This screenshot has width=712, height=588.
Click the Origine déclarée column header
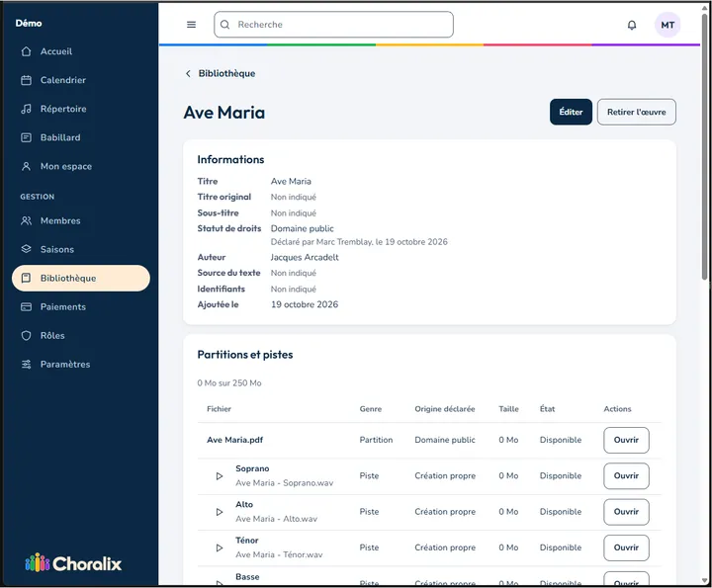coord(445,409)
